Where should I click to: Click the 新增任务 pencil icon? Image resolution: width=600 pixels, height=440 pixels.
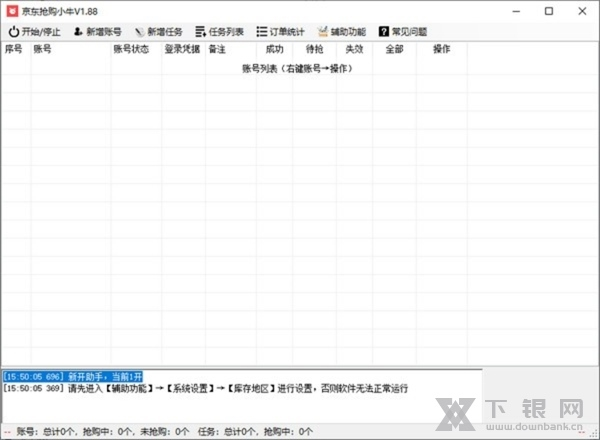coord(139,32)
